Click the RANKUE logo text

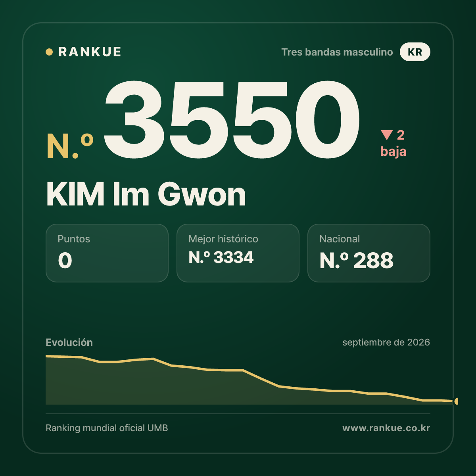[x=90, y=52]
